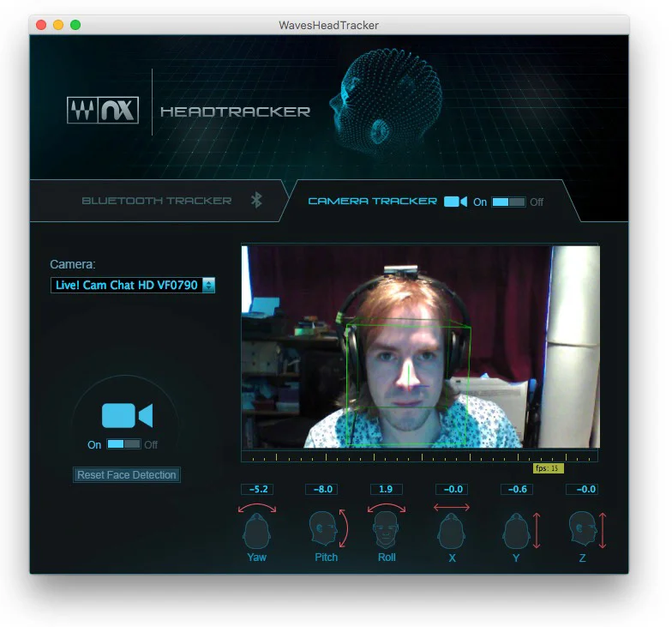Viewport: 672px width, 627px height.
Task: Click the Waves NX logo
Action: pyautogui.click(x=103, y=110)
